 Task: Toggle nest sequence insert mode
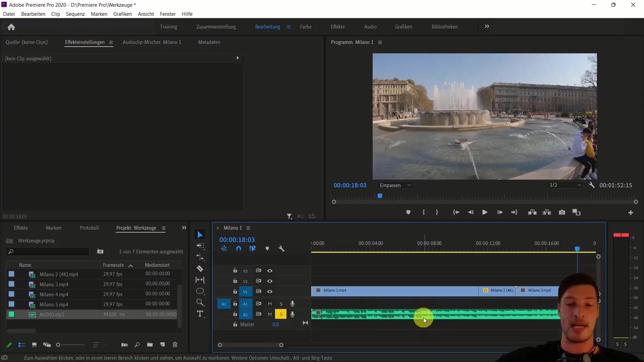224,249
